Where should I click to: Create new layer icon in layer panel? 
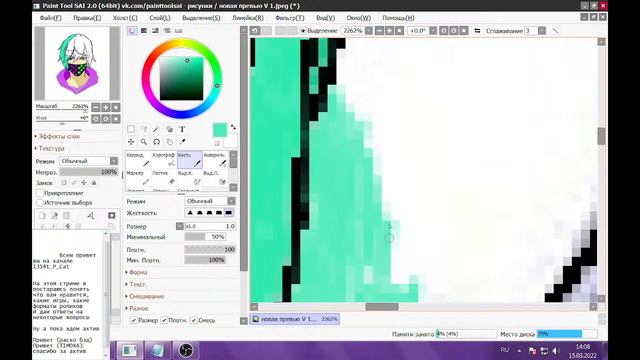(x=42, y=215)
